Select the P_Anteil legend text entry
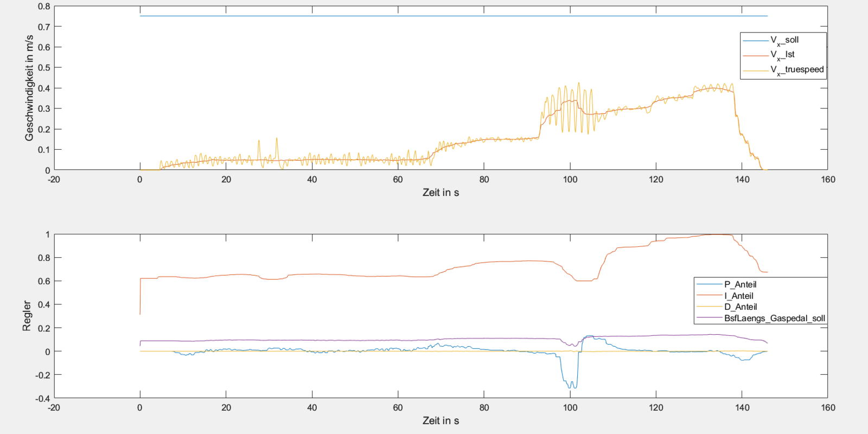This screenshot has height=434, width=868. pyautogui.click(x=740, y=284)
